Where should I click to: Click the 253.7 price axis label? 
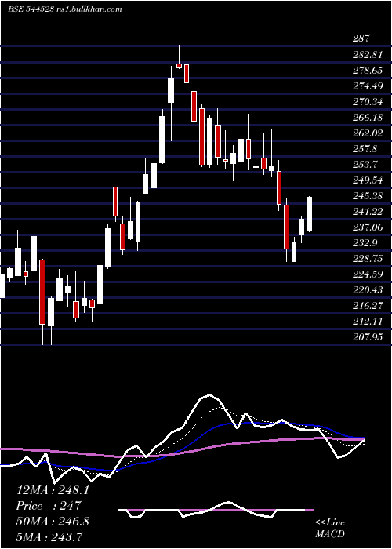pyautogui.click(x=365, y=165)
